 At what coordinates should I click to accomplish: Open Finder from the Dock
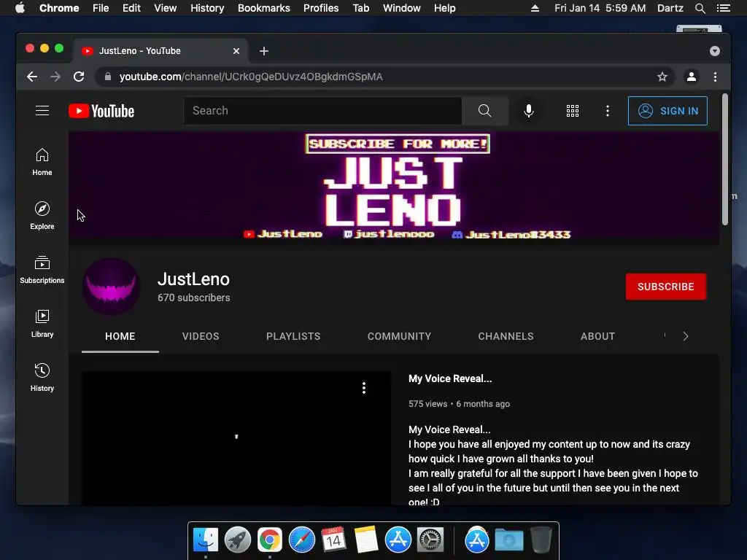click(x=206, y=540)
